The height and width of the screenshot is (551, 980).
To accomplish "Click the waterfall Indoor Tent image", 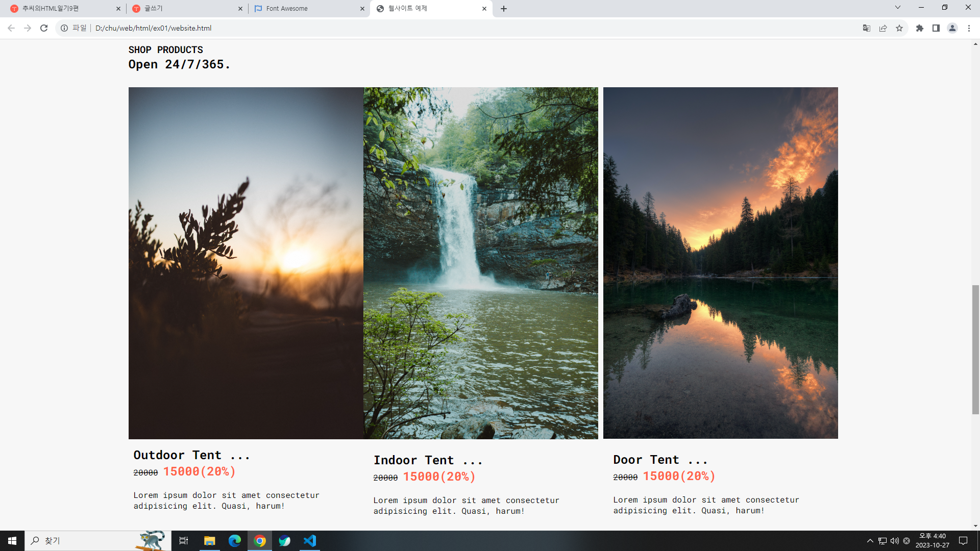I will (x=480, y=263).
